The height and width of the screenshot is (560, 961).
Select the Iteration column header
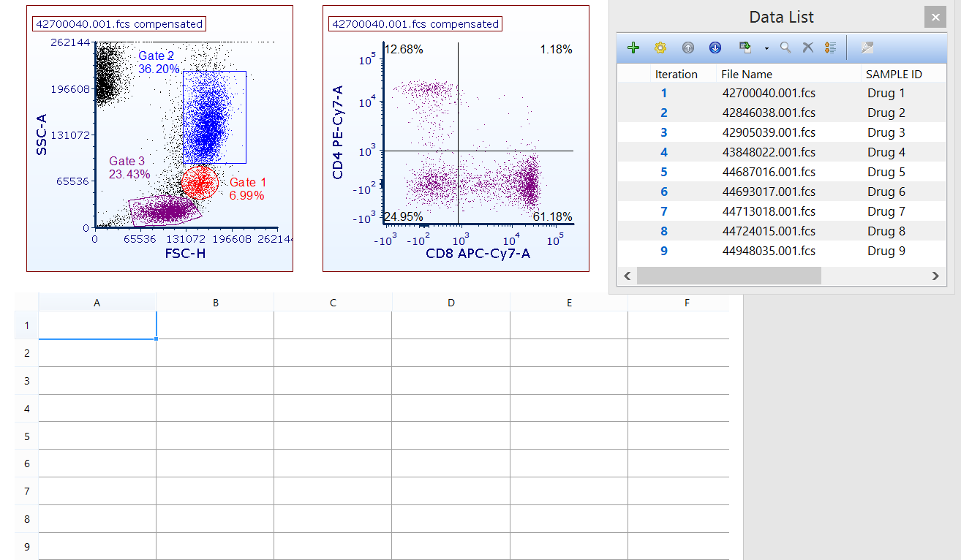676,74
